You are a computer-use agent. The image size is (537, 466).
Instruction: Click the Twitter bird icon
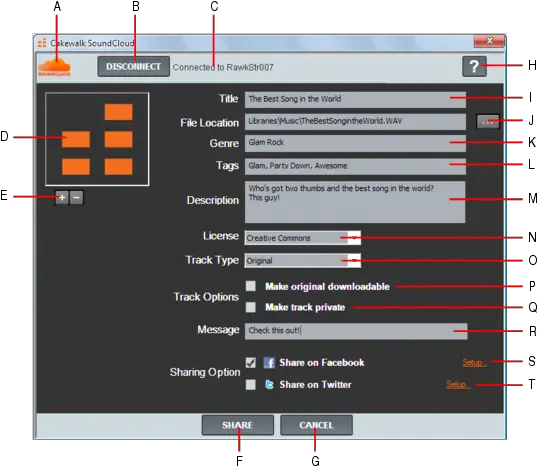(x=270, y=385)
